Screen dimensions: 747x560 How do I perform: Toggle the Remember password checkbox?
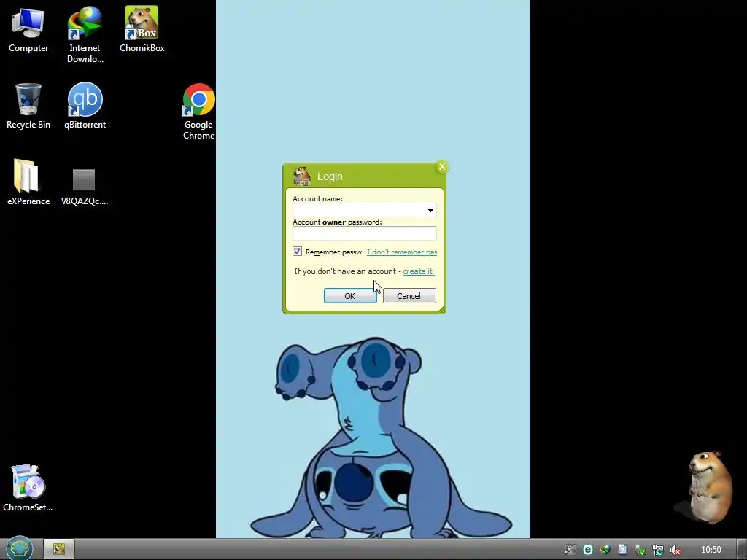tap(298, 251)
